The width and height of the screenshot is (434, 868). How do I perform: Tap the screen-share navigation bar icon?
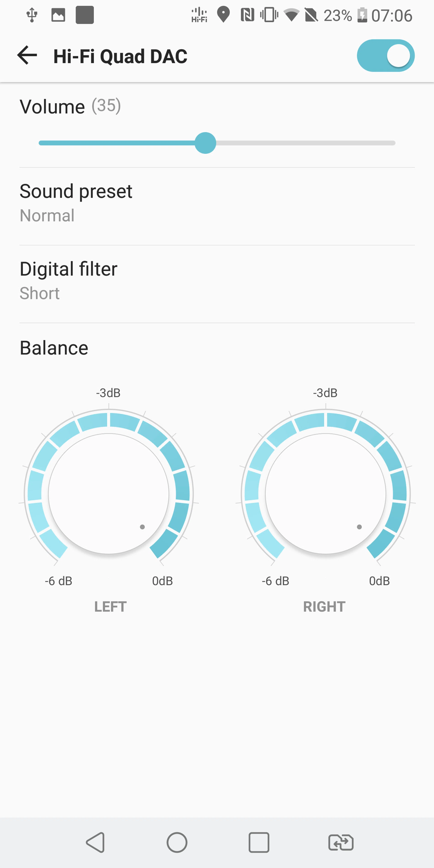341,842
